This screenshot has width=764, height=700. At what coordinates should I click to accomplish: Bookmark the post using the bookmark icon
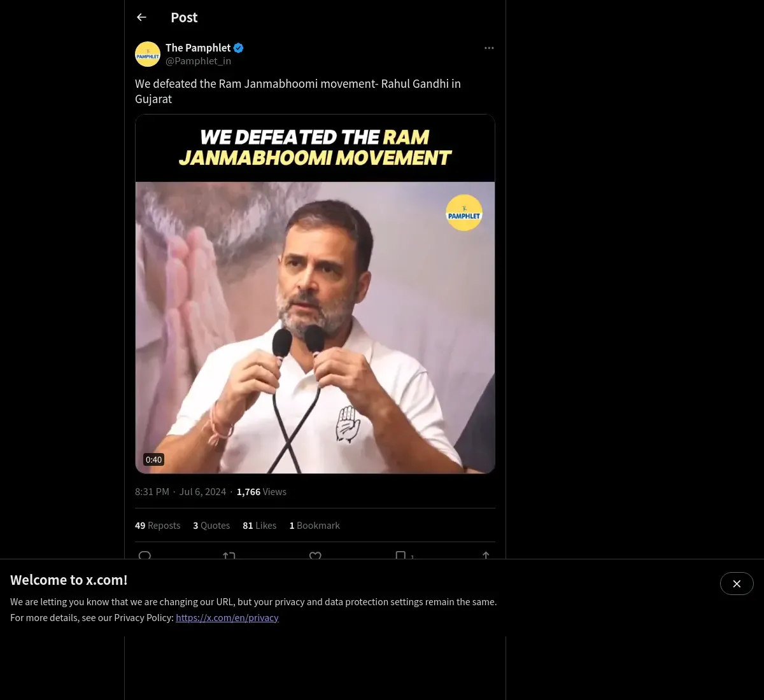[400, 556]
